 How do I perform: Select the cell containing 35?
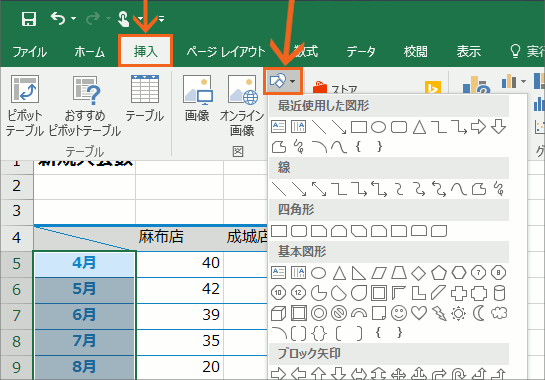click(179, 341)
